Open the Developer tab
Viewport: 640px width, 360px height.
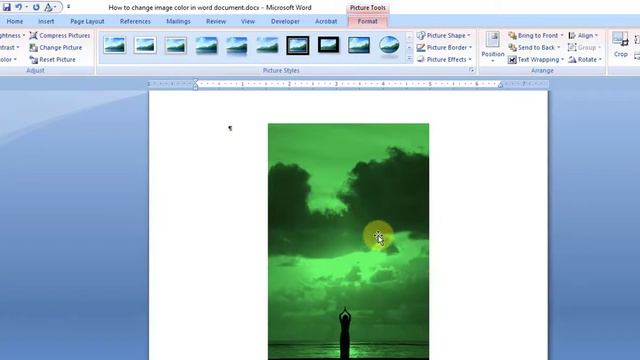(x=285, y=21)
